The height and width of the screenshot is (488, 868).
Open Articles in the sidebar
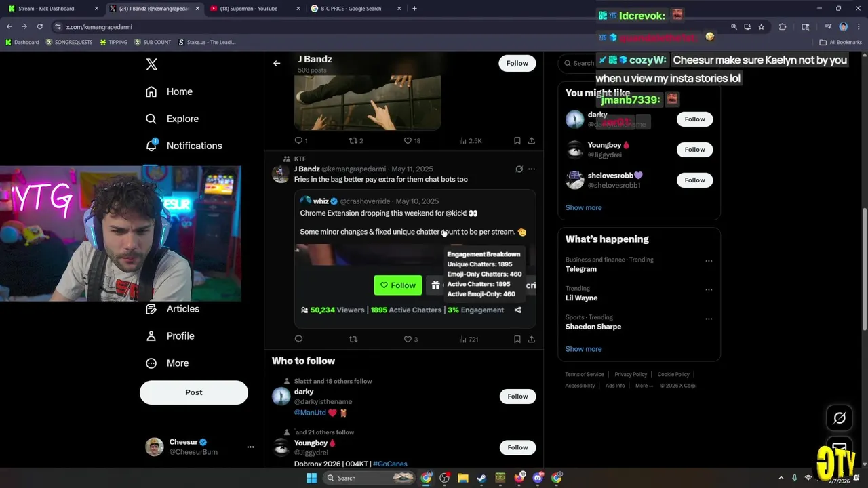(172, 309)
